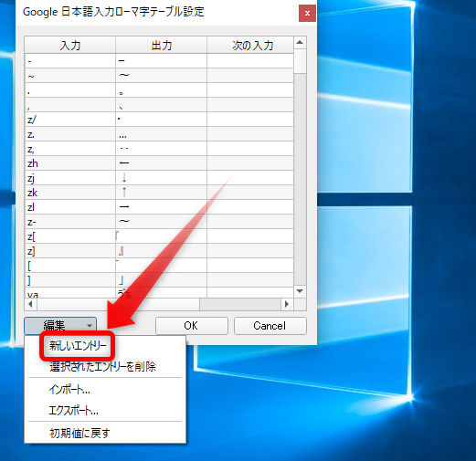This screenshot has width=476, height=461.
Task: Click the vertical scrollbar thumb
Action: click(300, 61)
